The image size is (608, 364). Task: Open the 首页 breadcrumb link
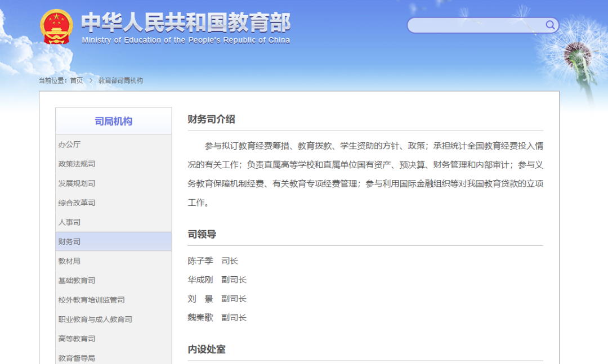coord(77,80)
